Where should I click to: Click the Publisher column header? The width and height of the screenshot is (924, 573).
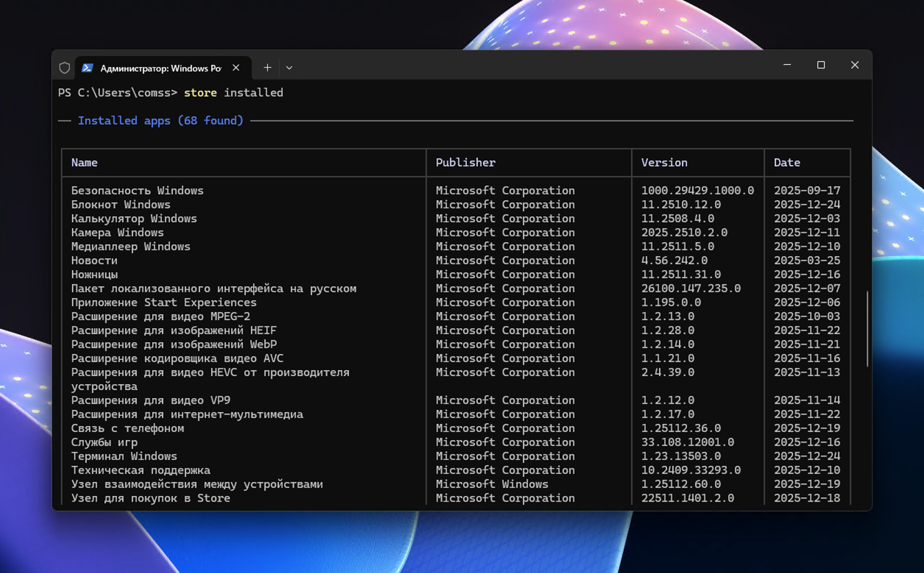coord(465,162)
